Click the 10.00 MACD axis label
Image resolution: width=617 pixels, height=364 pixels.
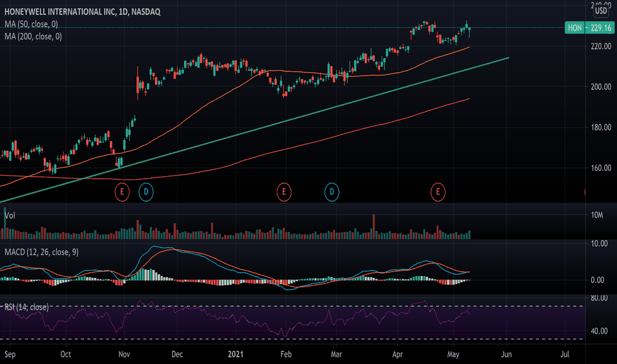pyautogui.click(x=599, y=244)
